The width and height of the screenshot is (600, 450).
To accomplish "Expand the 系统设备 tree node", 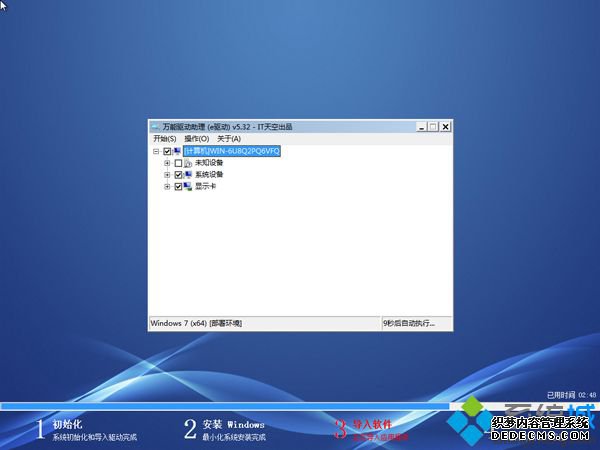I will click(167, 175).
